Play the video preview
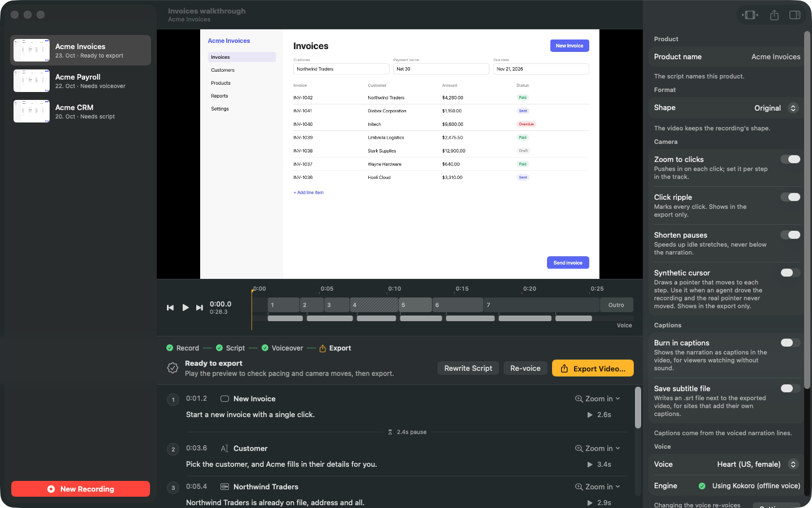812x508 pixels. pos(185,308)
